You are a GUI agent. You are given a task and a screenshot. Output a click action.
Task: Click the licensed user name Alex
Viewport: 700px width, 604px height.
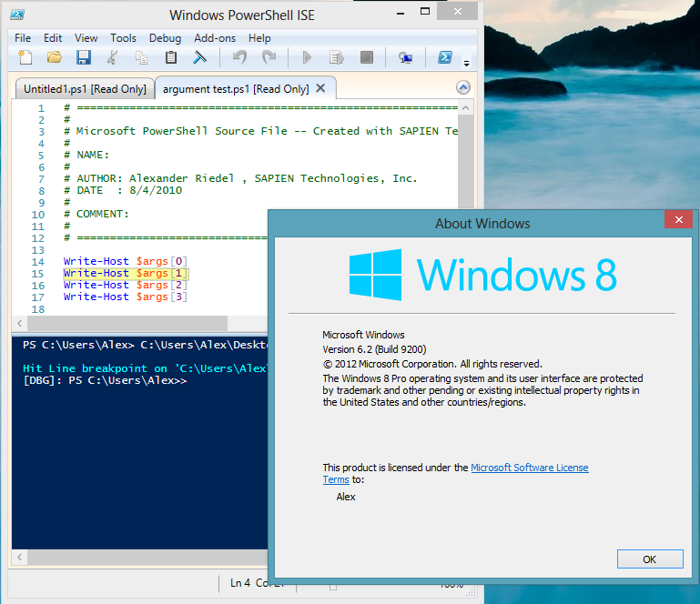click(346, 497)
